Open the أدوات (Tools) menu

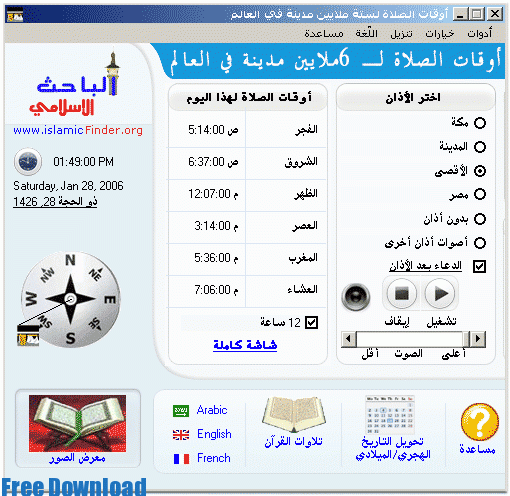point(479,33)
